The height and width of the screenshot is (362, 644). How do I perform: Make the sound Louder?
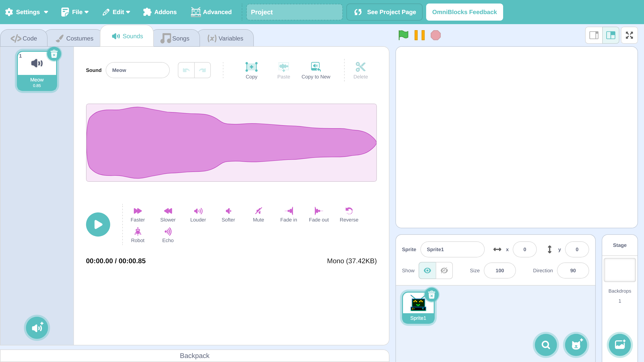198,215
